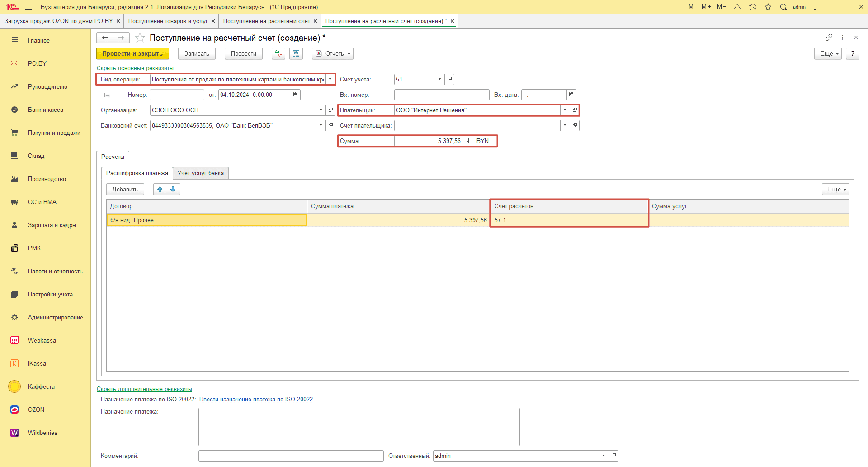Open Счет учета 51 in new form
868x467 pixels.
(x=449, y=79)
